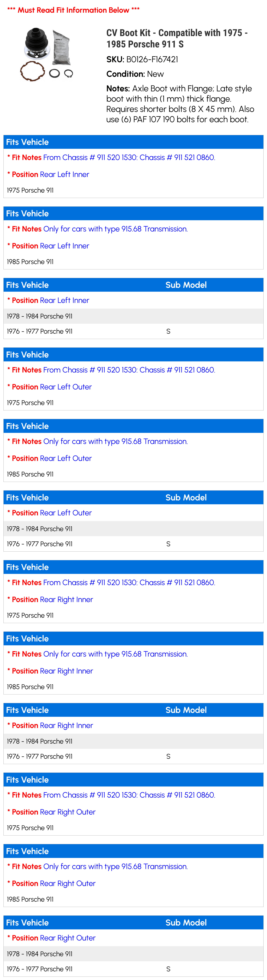Select the CV Boot Kit product title
267x980 pixels.
(x=177, y=38)
